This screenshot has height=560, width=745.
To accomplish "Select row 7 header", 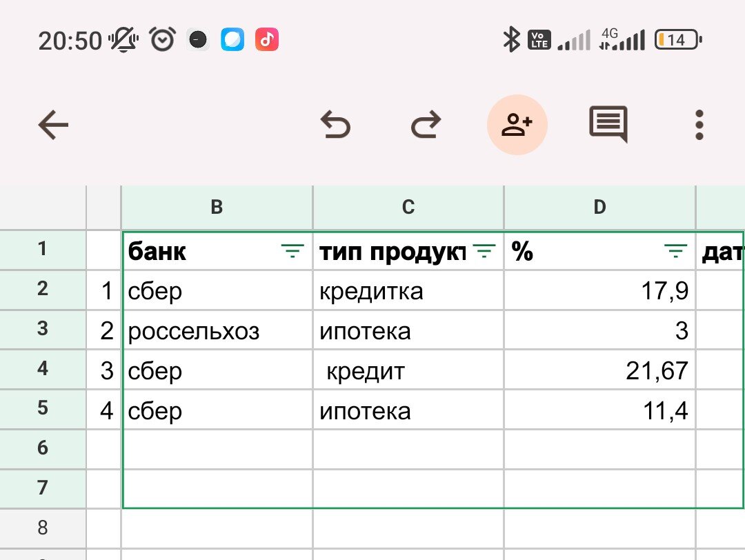I will coord(43,489).
